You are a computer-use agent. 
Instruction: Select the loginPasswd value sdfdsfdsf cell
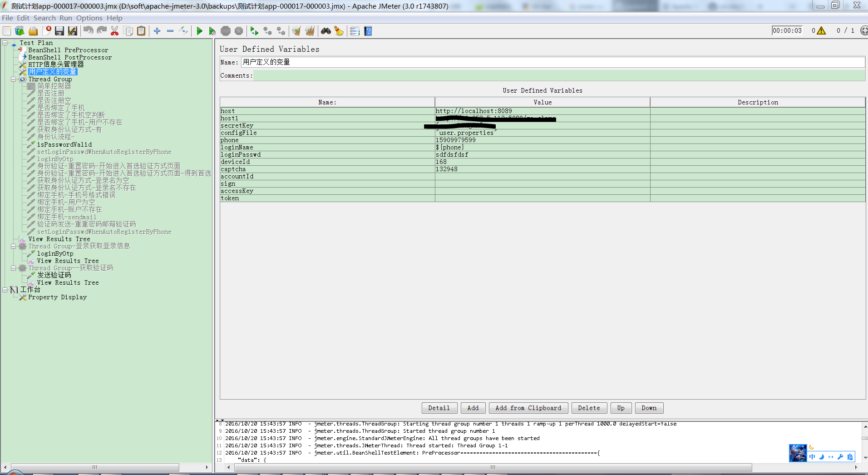pyautogui.click(x=542, y=154)
